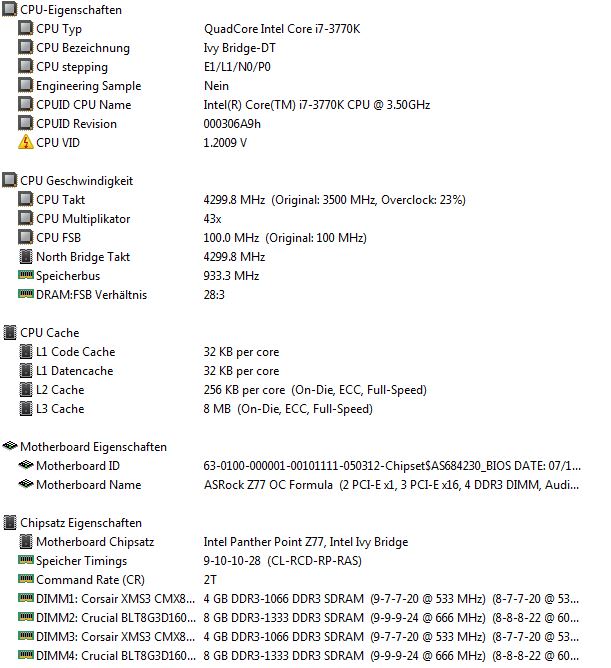Click the Motherboard Name board icon

pos(26,484)
